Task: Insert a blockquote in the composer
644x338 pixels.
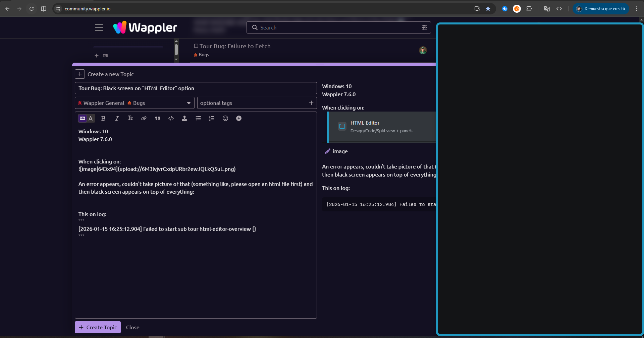Action: (158, 118)
